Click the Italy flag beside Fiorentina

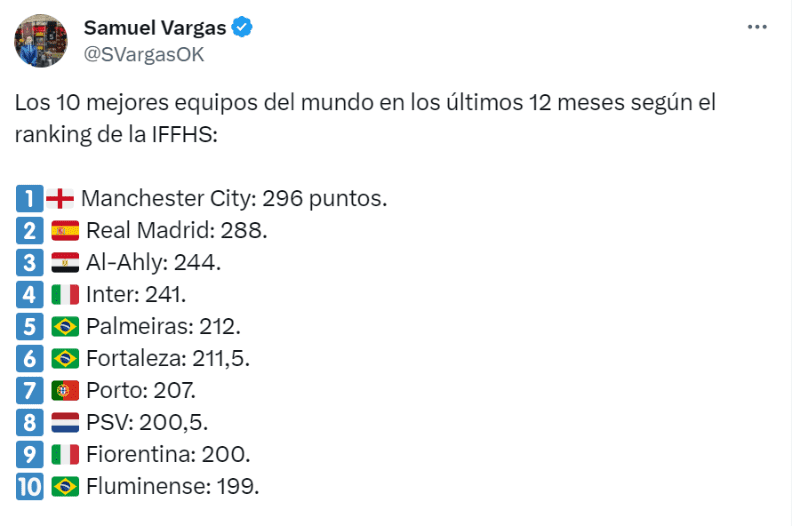point(64,454)
